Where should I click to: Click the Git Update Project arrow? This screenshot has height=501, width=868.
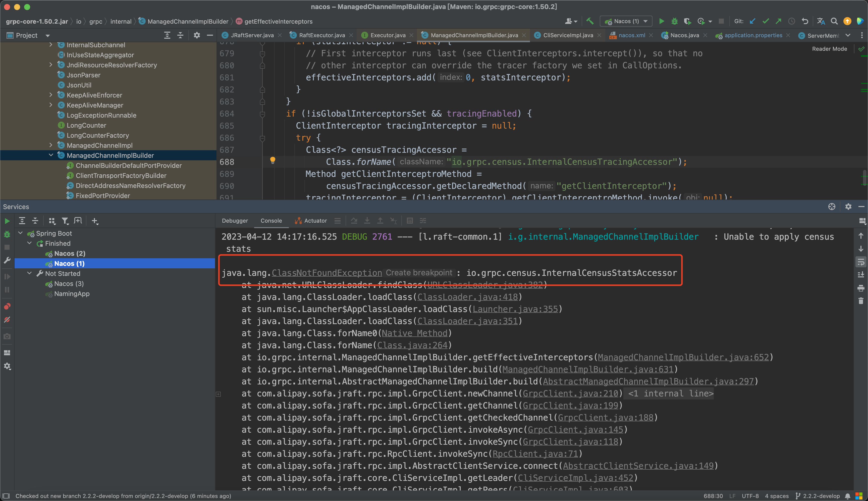point(752,21)
